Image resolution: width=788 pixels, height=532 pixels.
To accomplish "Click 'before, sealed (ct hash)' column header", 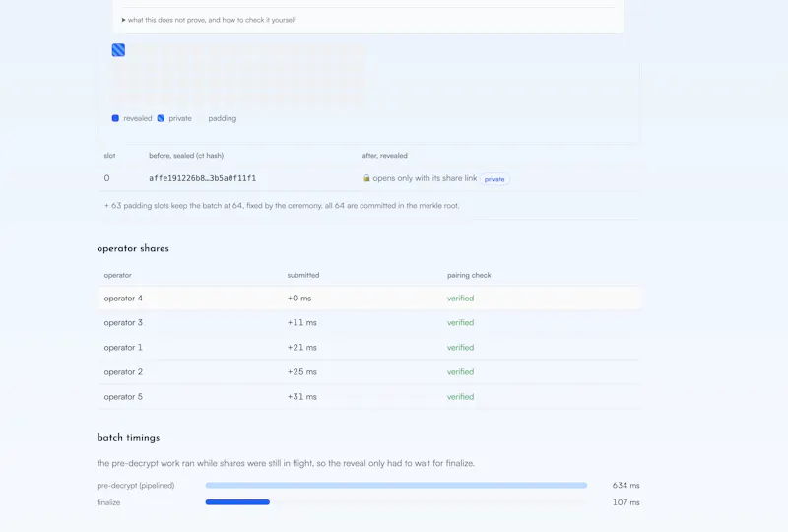I will (x=186, y=156).
